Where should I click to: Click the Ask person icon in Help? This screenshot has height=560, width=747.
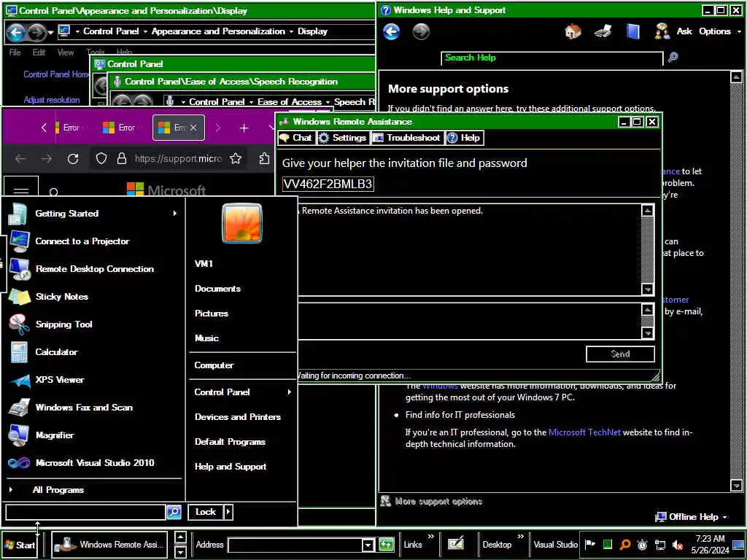pos(662,31)
